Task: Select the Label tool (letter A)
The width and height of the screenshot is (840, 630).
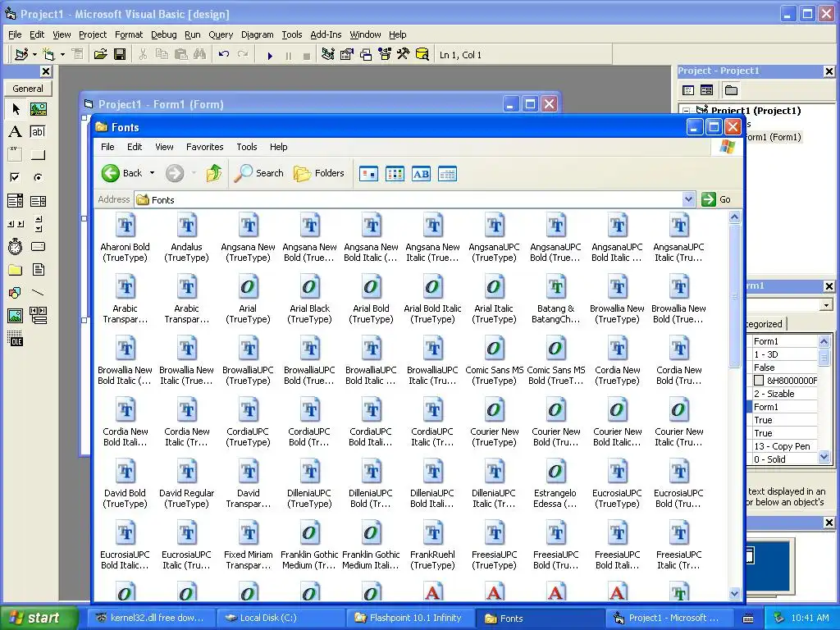Action: click(16, 132)
